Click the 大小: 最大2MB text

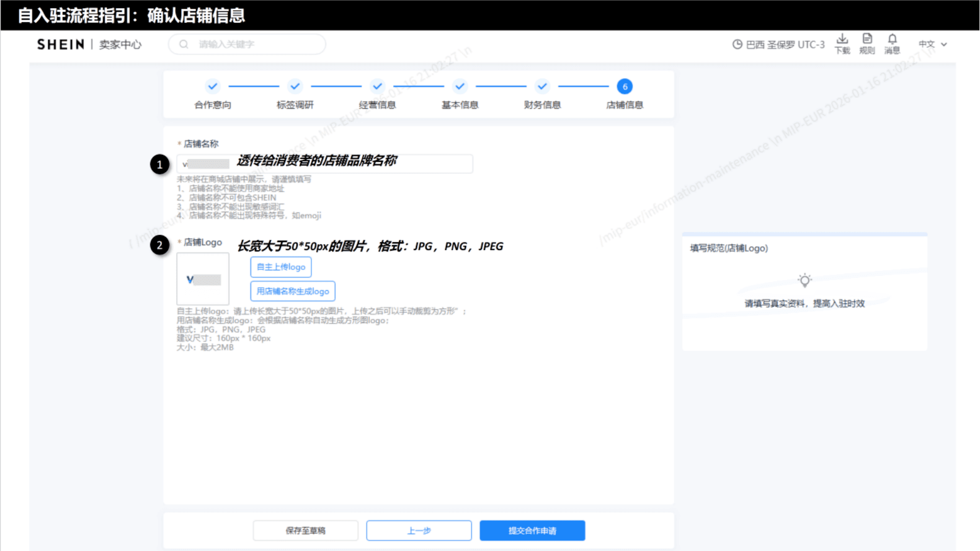pos(205,347)
